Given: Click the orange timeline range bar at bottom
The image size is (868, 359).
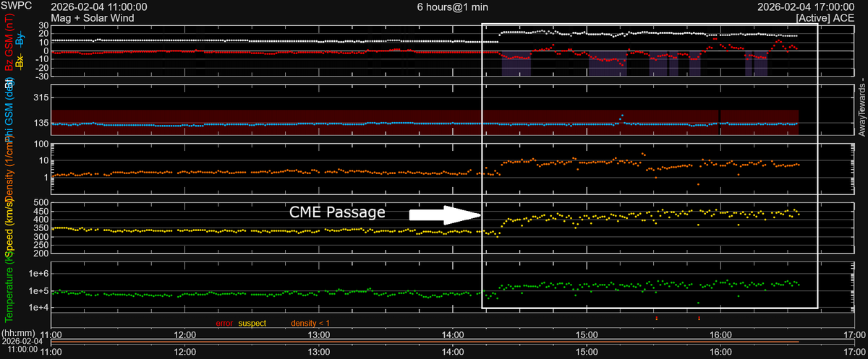Looking at the screenshot, I should [x=425, y=341].
